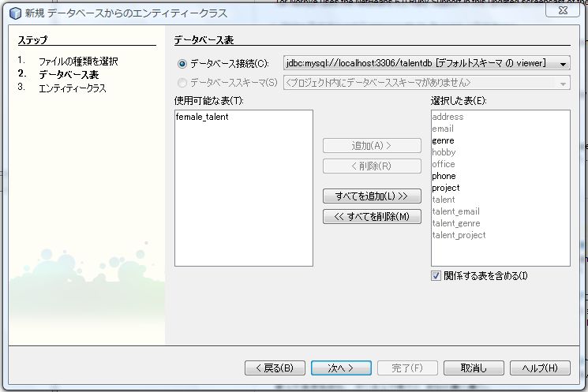Click address in the selected tables list
588x392 pixels.
[448, 117]
